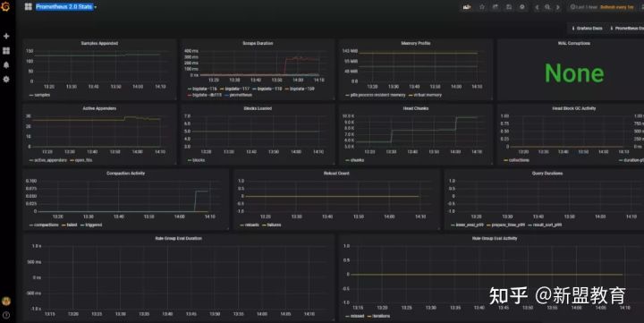
Task: Save the dashboard with disk icon
Action: [509, 7]
